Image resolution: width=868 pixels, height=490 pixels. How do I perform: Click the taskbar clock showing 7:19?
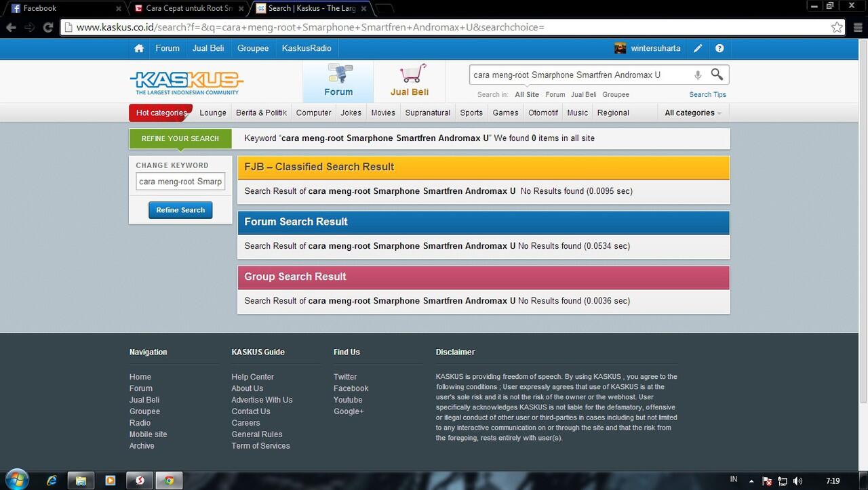[x=833, y=481]
